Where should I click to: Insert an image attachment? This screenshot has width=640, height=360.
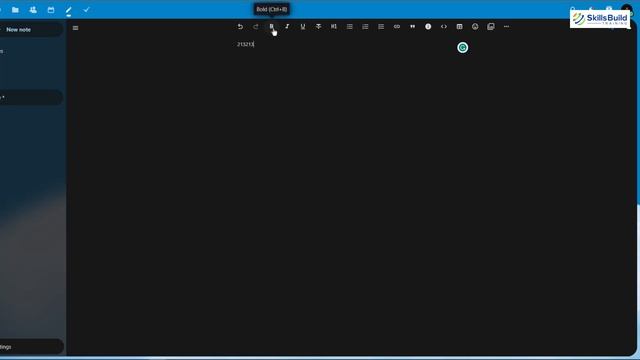pyautogui.click(x=491, y=27)
